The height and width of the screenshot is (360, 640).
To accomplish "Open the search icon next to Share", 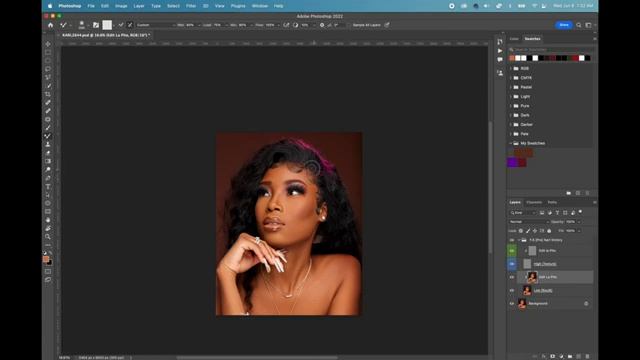I will tap(579, 25).
